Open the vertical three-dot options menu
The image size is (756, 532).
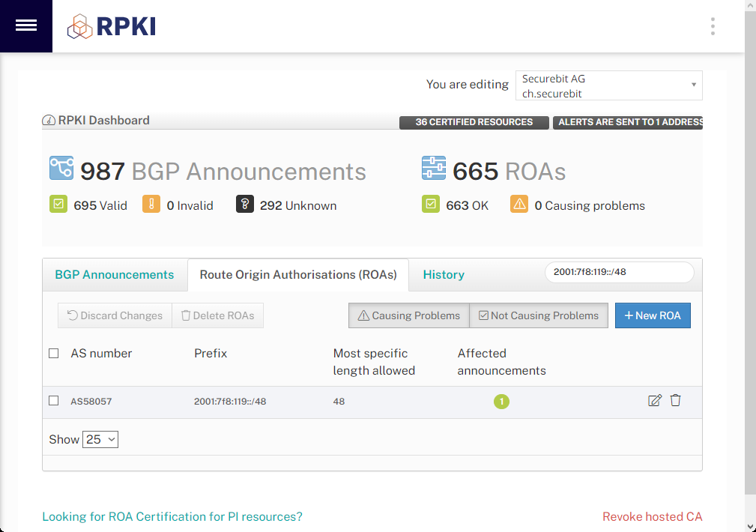pyautogui.click(x=713, y=26)
